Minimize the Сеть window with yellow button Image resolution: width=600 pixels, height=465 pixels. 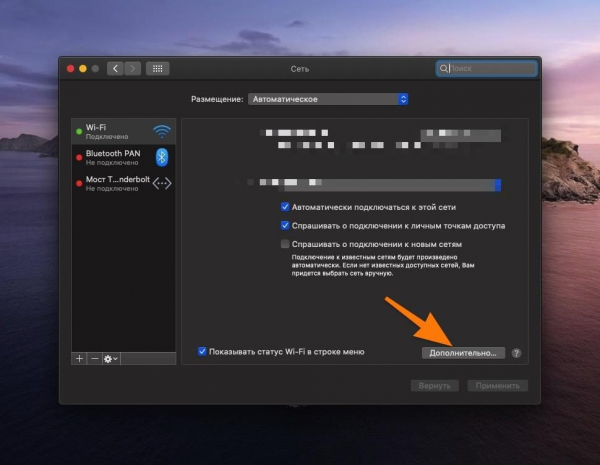(x=83, y=69)
